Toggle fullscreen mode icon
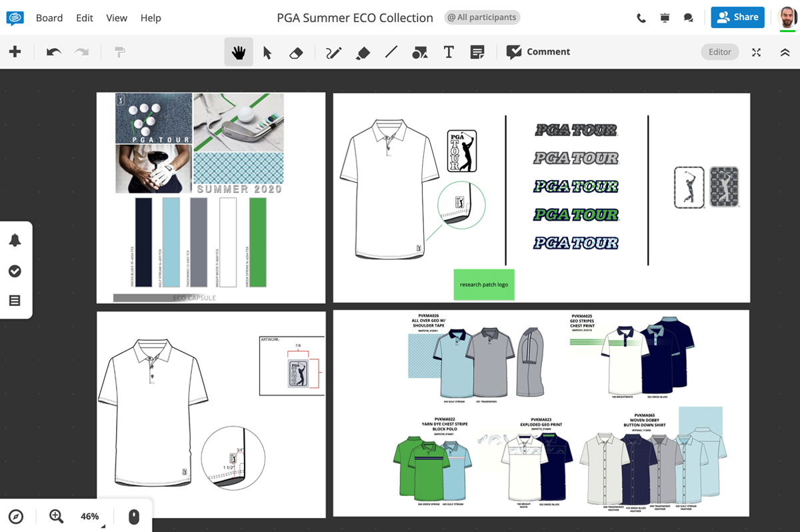Viewport: 800px width, 532px height. pos(757,52)
